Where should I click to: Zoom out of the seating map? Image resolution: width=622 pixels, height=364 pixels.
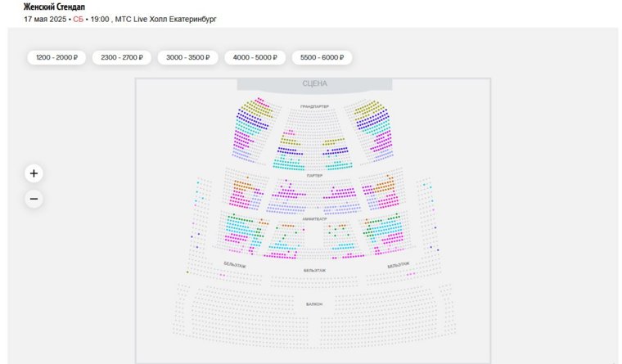tap(34, 199)
